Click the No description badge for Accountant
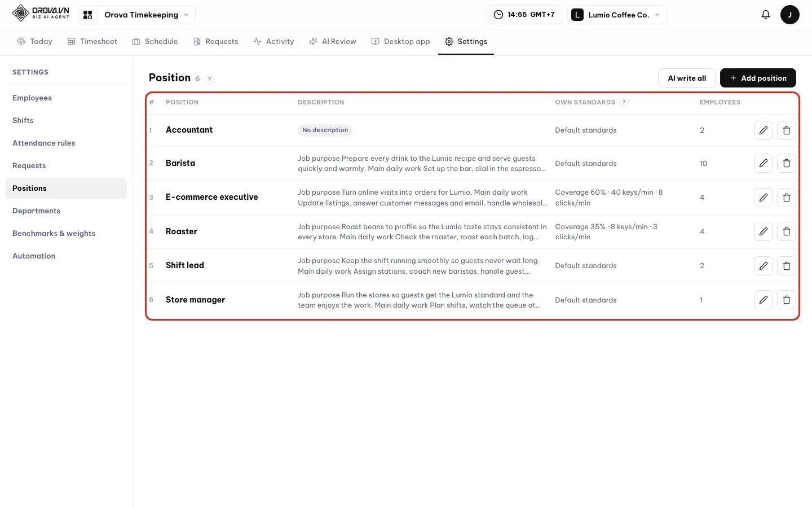Viewport: 812px width, 508px height. click(x=325, y=130)
